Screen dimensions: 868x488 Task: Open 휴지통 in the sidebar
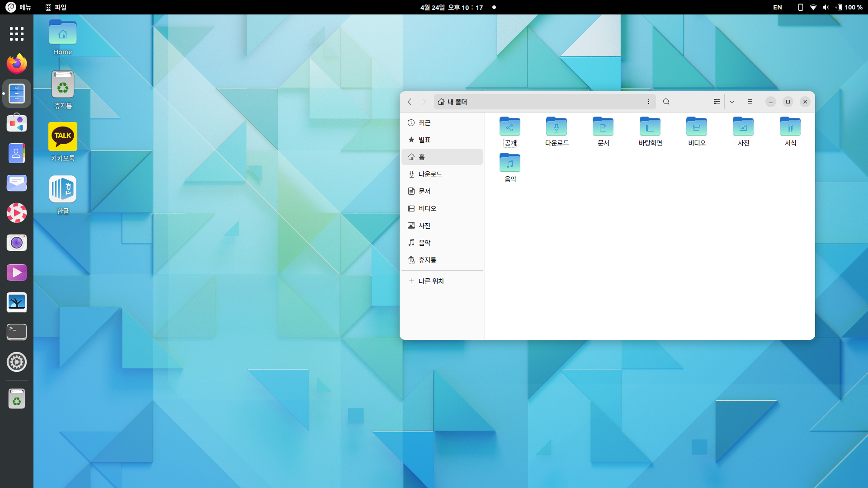tap(427, 260)
